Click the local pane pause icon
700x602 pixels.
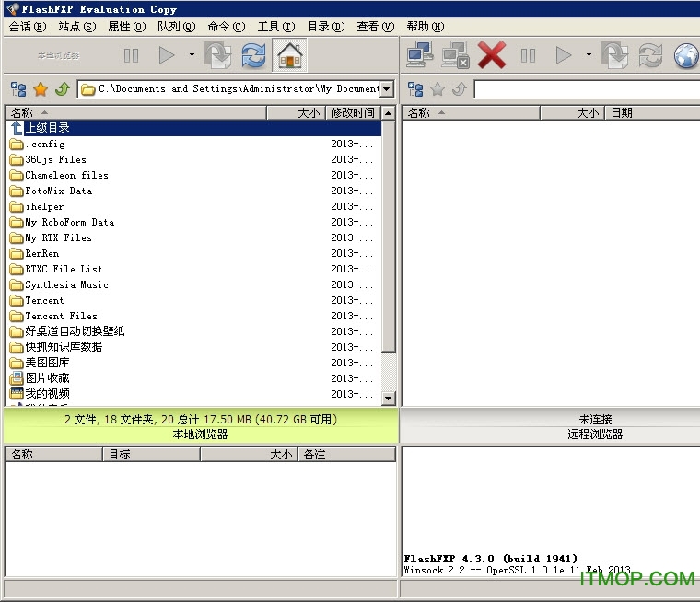[131, 55]
